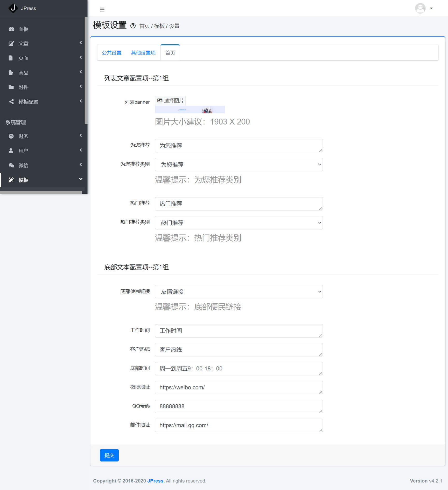Click the JPress logo icon
The width and height of the screenshot is (448, 490).
(13, 8)
